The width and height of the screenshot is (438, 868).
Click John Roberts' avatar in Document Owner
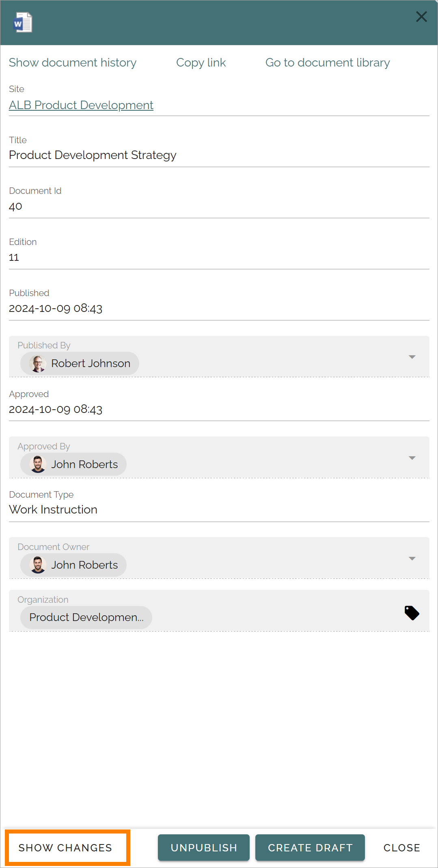click(x=38, y=565)
